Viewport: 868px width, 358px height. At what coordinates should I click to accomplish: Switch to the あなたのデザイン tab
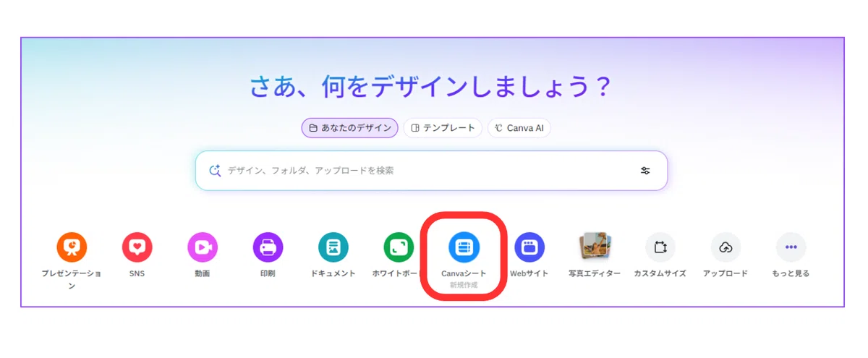tap(350, 128)
